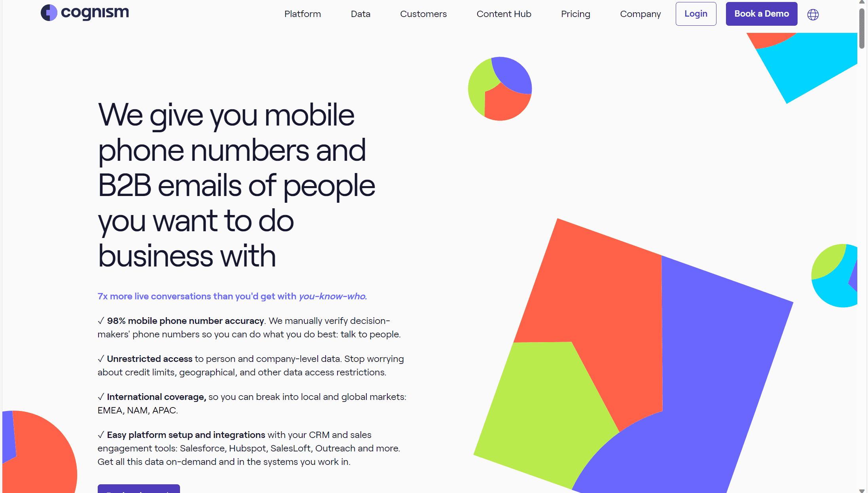Click the globe/language selector icon
The width and height of the screenshot is (868, 493).
point(813,14)
